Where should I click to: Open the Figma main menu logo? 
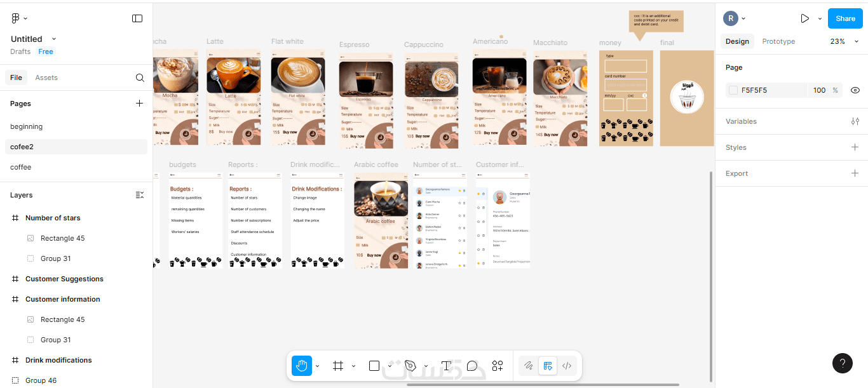tap(16, 18)
